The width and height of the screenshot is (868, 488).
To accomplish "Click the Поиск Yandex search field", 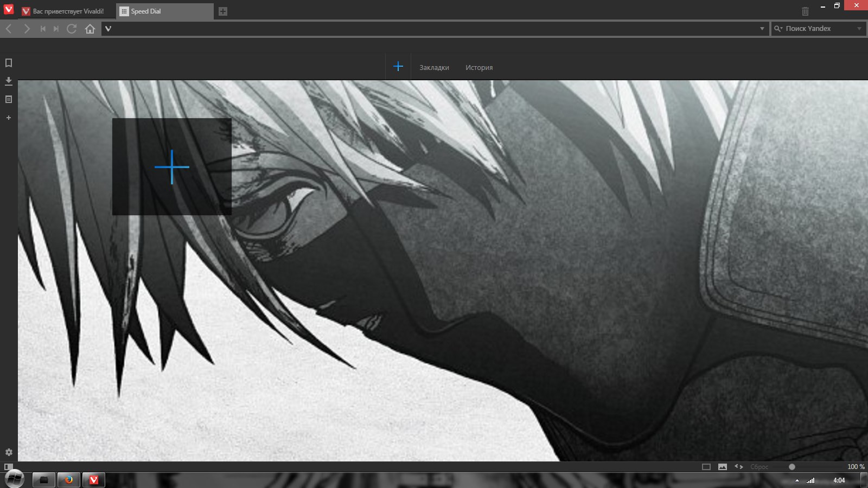I will (819, 29).
